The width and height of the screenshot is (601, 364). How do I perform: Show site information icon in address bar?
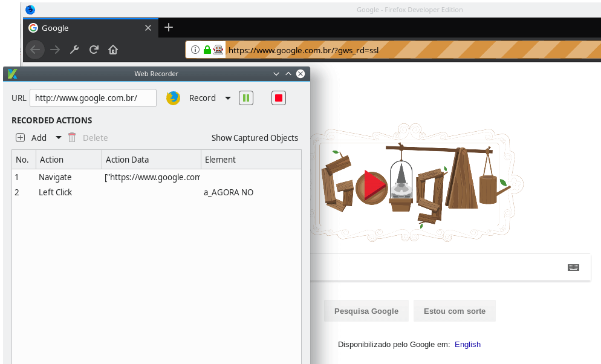195,50
